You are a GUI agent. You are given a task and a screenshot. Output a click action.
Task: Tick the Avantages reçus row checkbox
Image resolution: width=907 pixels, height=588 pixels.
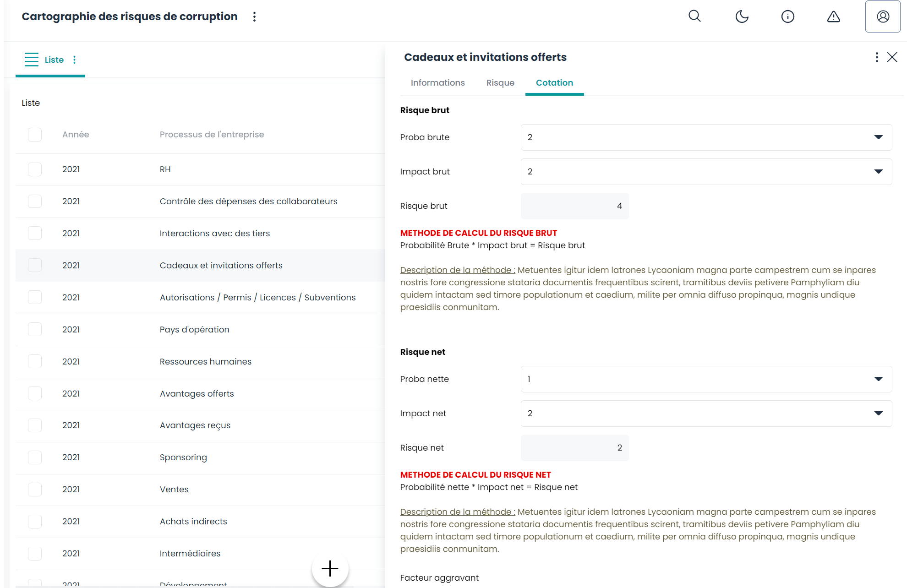pyautogui.click(x=35, y=425)
